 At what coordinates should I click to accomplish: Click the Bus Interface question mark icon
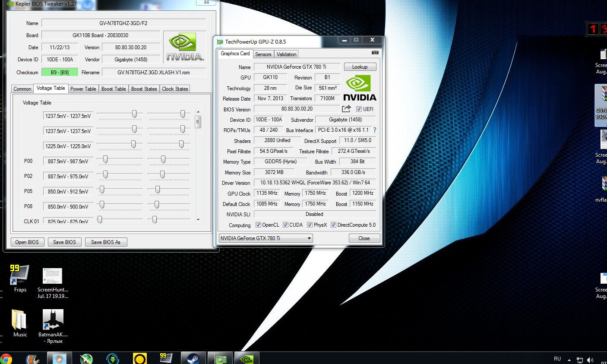pos(374,130)
